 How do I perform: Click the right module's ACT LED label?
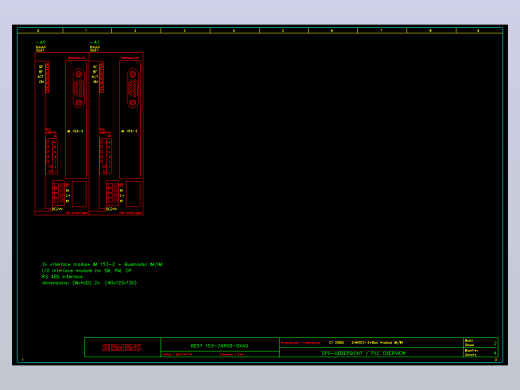(x=94, y=77)
